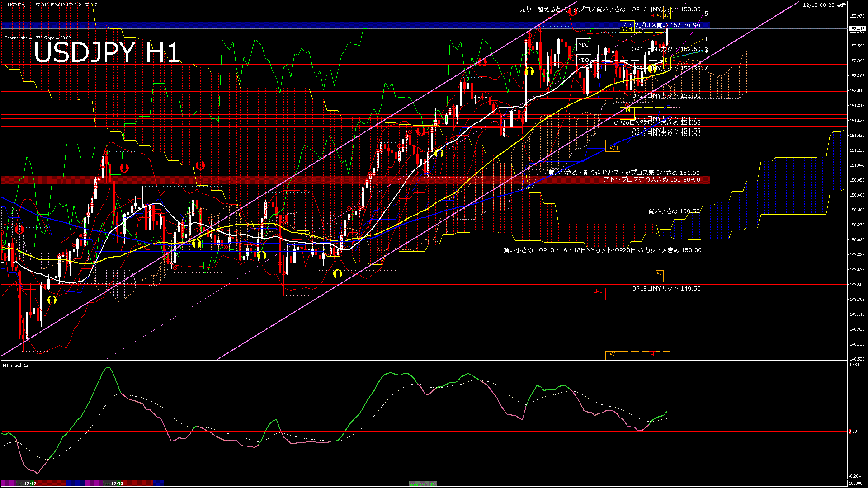
Task: Toggle the macd ON button
Action: [423, 484]
